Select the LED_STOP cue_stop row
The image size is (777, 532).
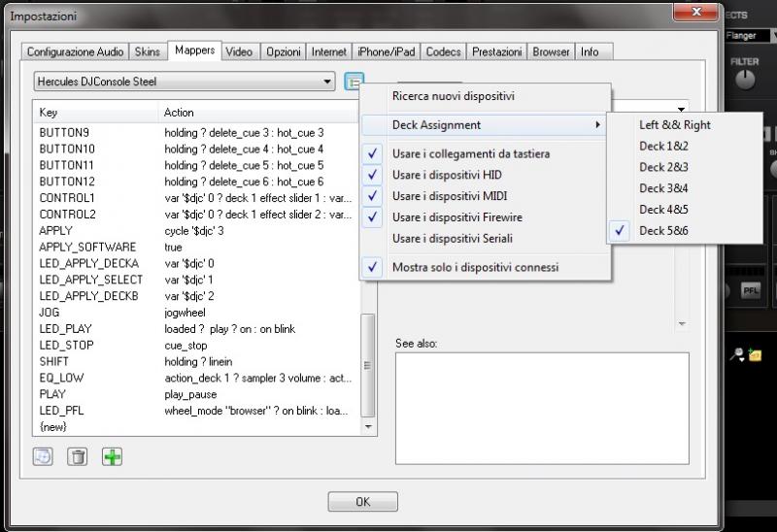point(196,346)
